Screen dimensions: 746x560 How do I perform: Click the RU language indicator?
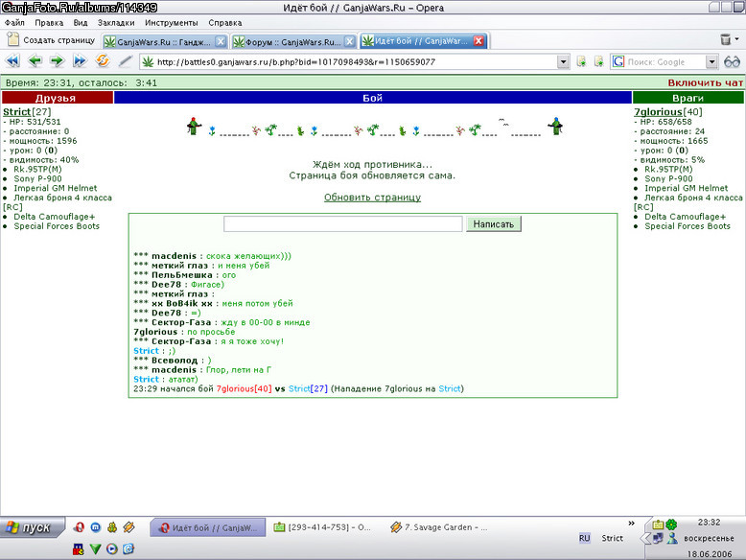pos(584,538)
